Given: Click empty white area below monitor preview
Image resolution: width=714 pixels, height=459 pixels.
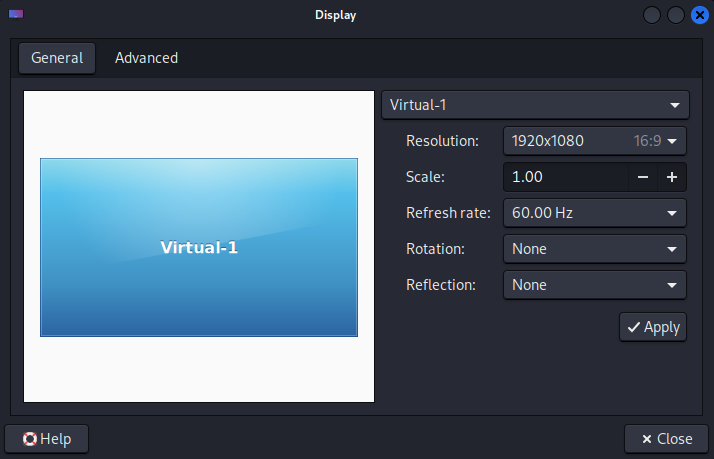Looking at the screenshot, I should click(199, 370).
